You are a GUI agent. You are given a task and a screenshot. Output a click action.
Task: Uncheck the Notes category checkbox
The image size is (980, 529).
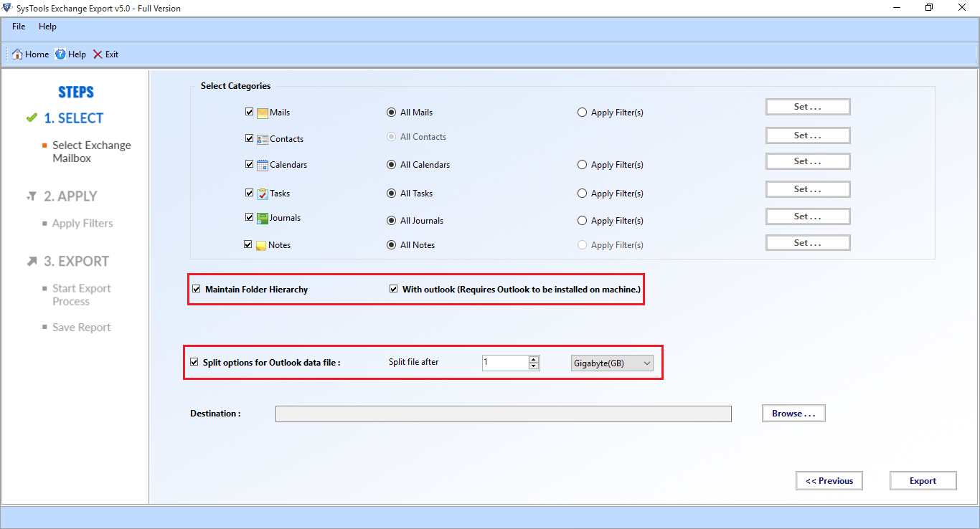tap(248, 244)
